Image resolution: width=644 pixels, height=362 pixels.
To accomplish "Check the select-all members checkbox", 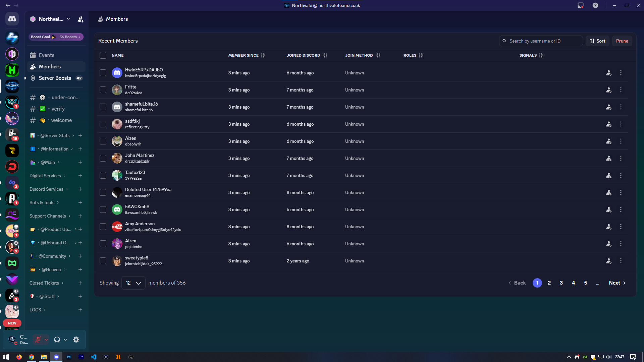I will tap(103, 55).
